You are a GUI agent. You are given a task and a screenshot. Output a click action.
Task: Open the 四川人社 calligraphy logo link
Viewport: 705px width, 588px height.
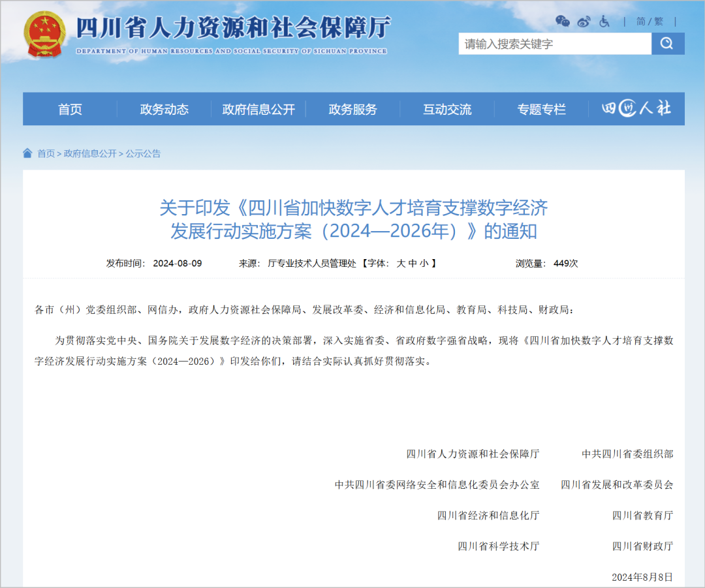pyautogui.click(x=636, y=109)
